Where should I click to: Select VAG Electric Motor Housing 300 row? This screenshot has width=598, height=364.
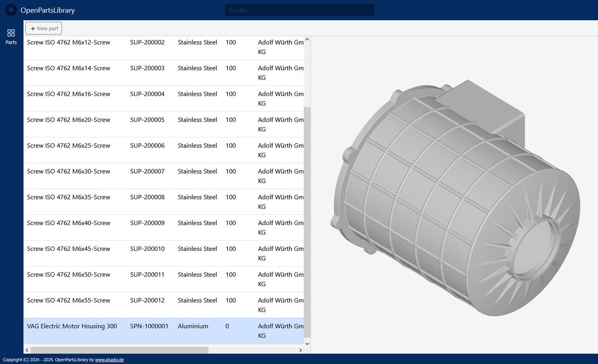(163, 331)
